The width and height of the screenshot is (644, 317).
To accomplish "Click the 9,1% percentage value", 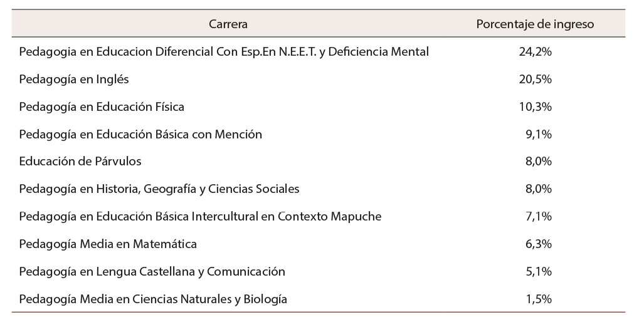I will (x=539, y=134).
